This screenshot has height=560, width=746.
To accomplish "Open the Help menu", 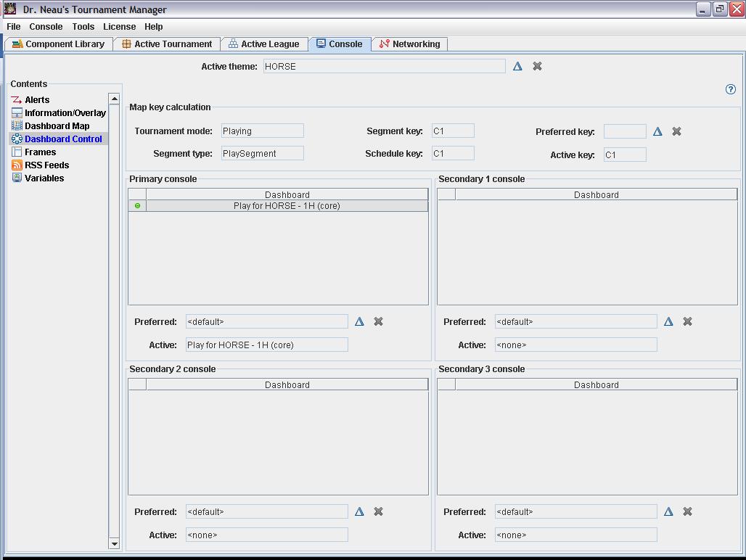I will point(154,27).
